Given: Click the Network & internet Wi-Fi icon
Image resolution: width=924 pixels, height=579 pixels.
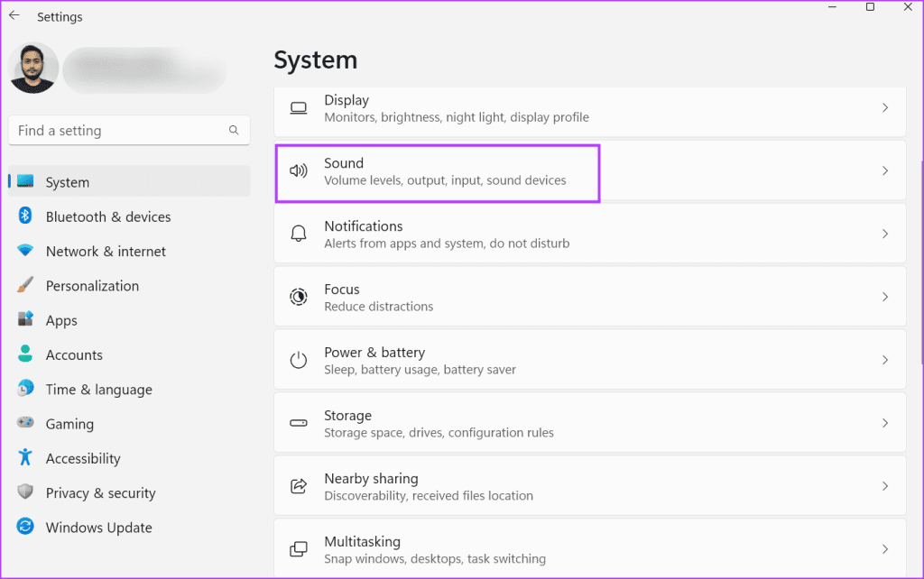Looking at the screenshot, I should click(x=25, y=252).
